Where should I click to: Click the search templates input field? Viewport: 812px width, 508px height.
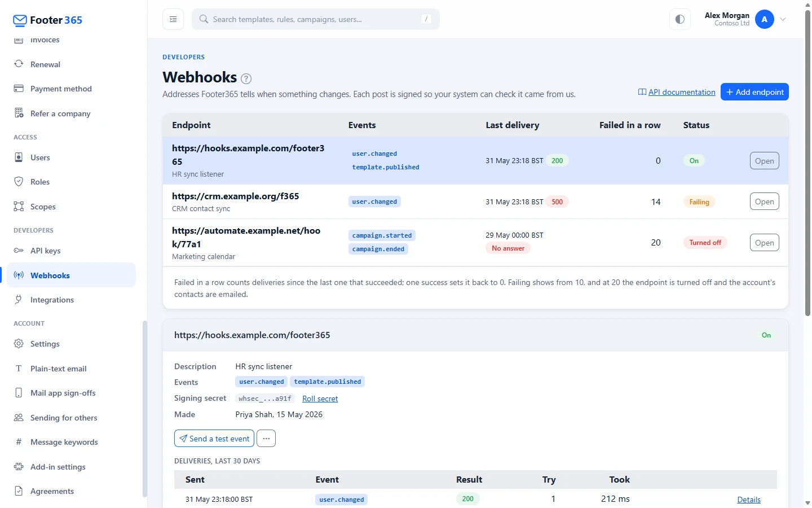click(x=316, y=19)
